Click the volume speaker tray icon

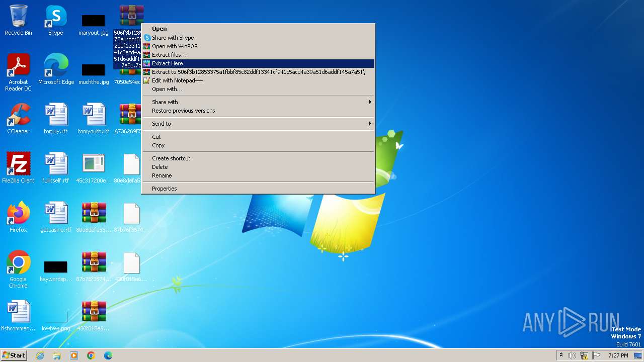(572, 355)
